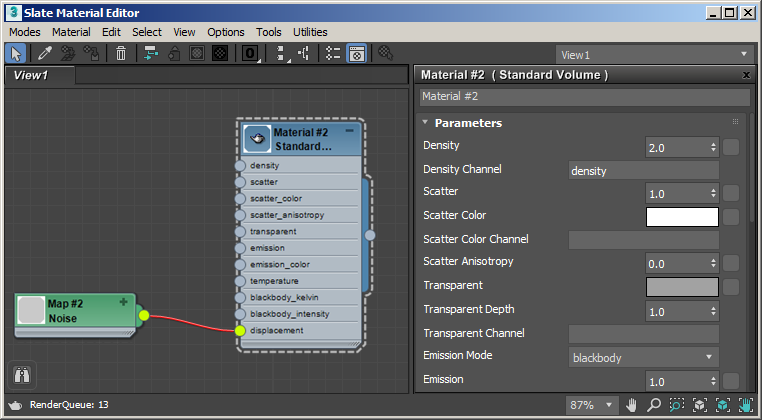Click the Map #2 Noise preview thumbnail
Screen dimensions: 762x420
click(31, 311)
